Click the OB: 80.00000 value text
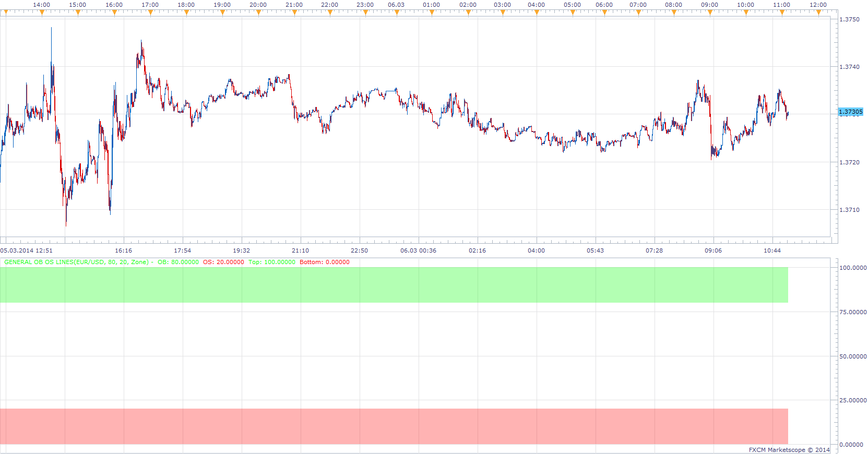The width and height of the screenshot is (868, 454). pyautogui.click(x=178, y=262)
